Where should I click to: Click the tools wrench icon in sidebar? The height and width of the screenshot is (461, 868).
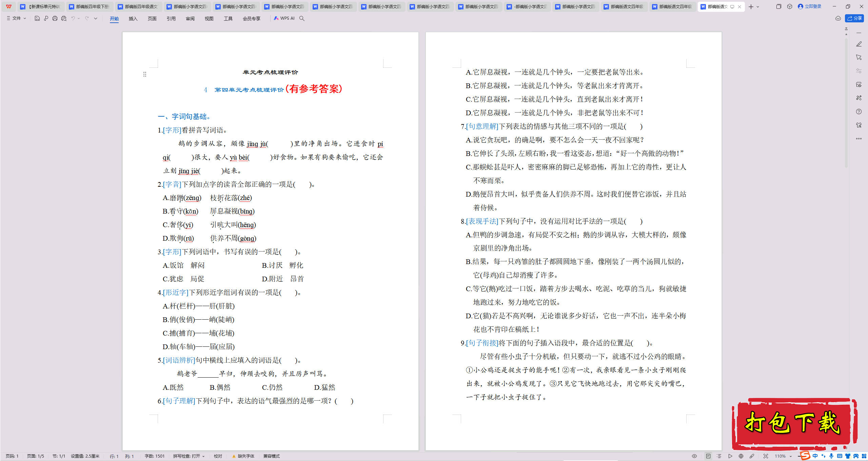859,98
